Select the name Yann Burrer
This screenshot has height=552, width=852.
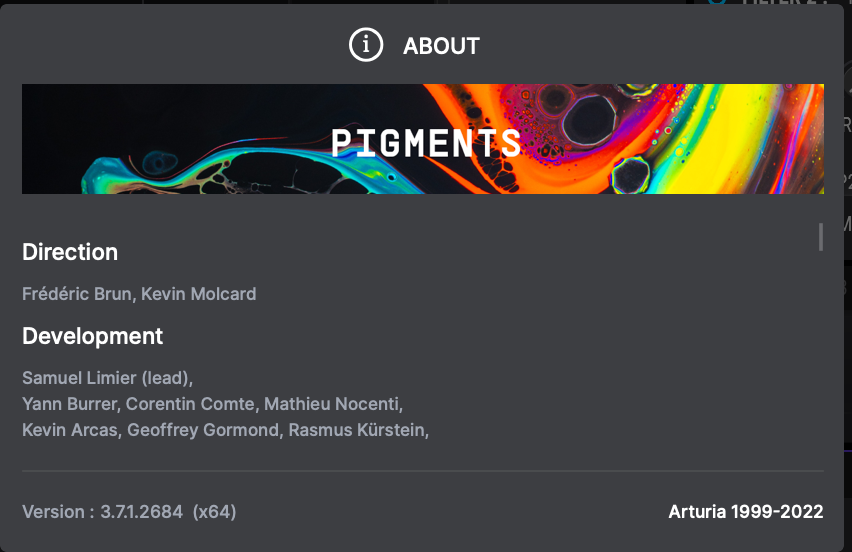(70, 404)
